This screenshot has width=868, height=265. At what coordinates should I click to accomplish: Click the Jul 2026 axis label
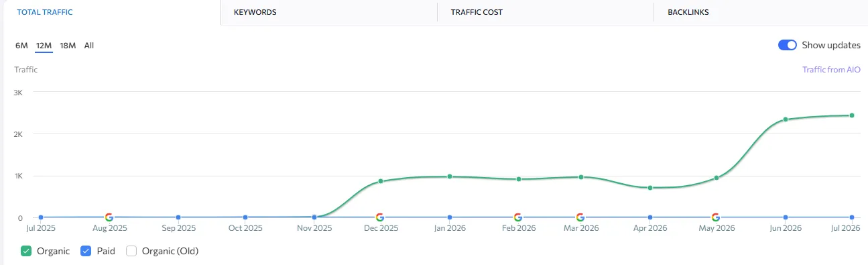tap(846, 228)
